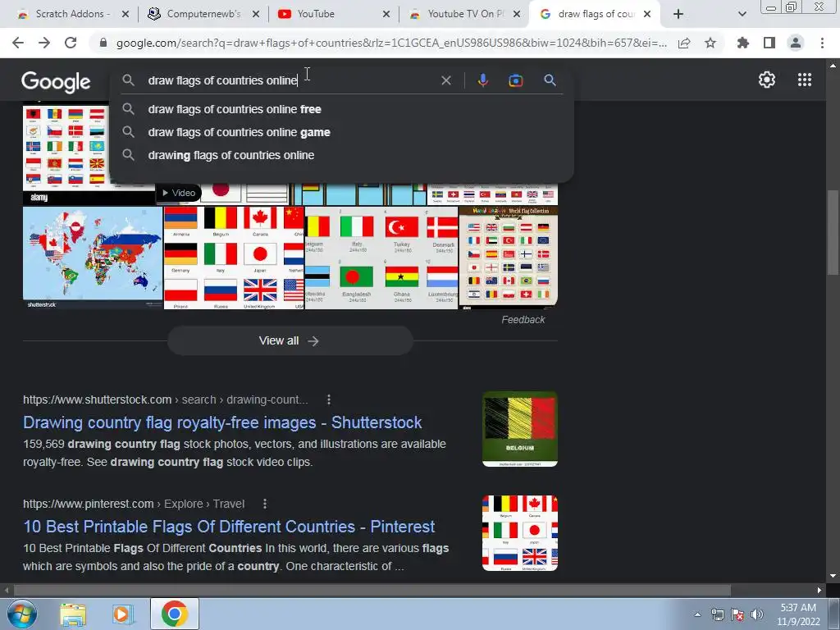This screenshot has height=630, width=840.
Task: Open the world map flags image
Action: pos(93,258)
